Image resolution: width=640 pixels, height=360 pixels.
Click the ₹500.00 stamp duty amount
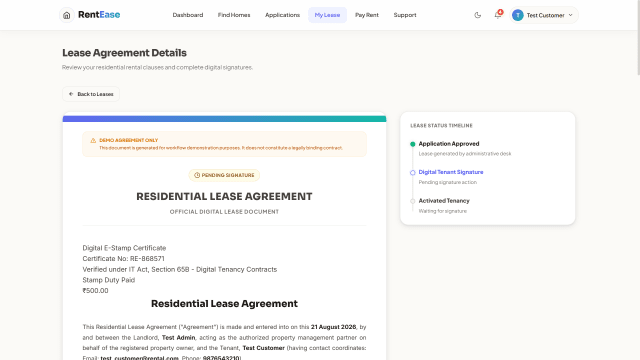coord(96,291)
